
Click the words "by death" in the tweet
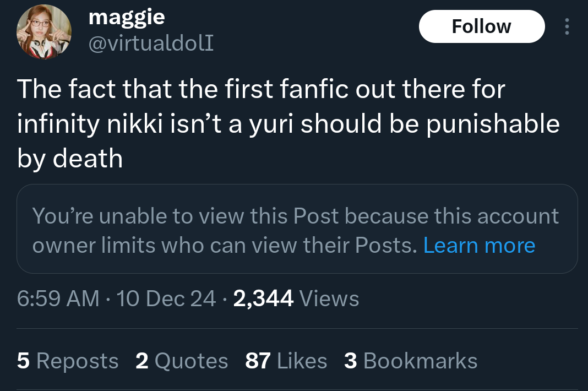70,159
